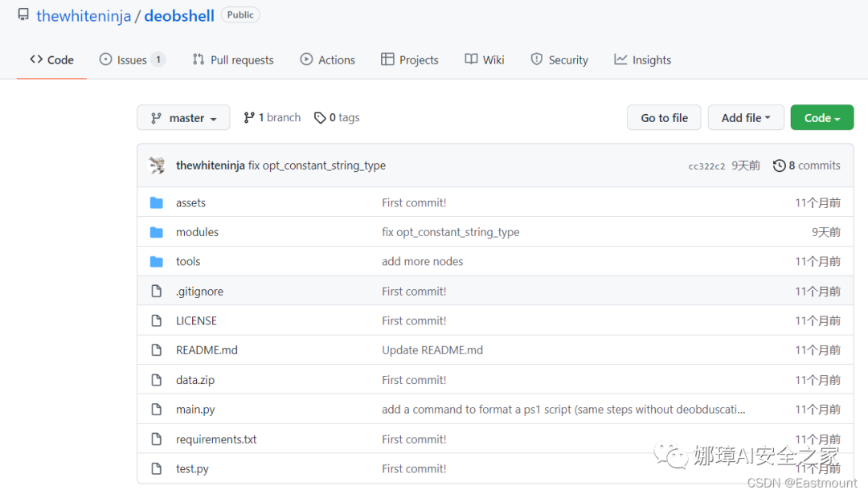View the 1 branch link
868x494 pixels.
(272, 117)
